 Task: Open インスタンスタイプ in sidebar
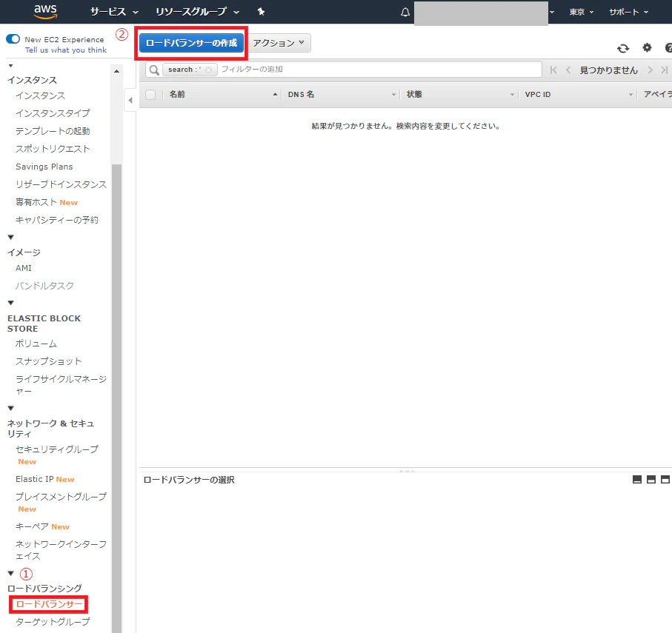(53, 113)
